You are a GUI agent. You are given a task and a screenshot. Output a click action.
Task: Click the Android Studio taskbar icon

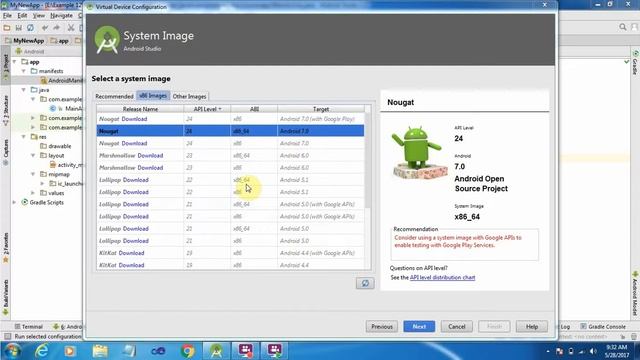pyautogui.click(x=216, y=351)
